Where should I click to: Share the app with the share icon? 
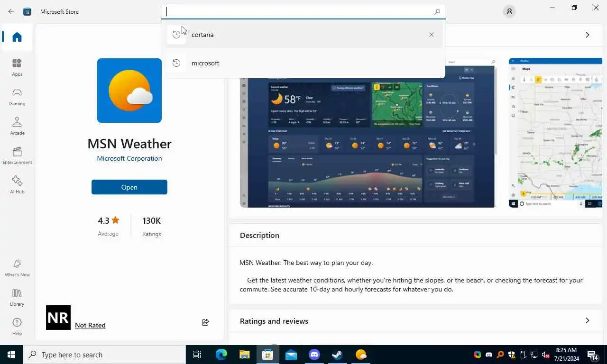point(205,322)
